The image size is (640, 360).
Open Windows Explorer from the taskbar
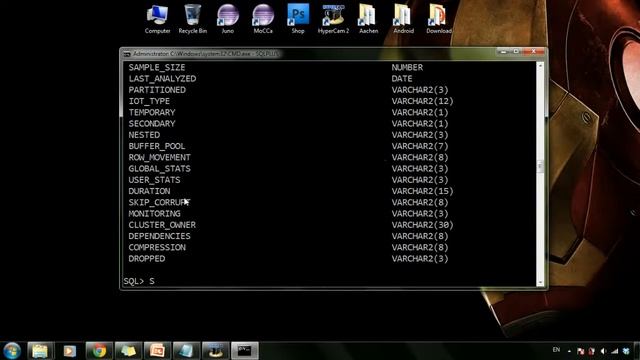coord(40,351)
